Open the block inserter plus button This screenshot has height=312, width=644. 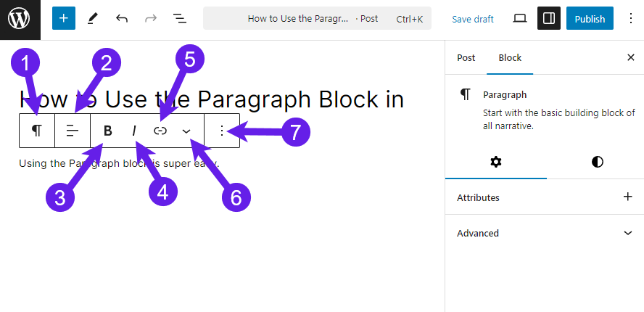tap(64, 18)
